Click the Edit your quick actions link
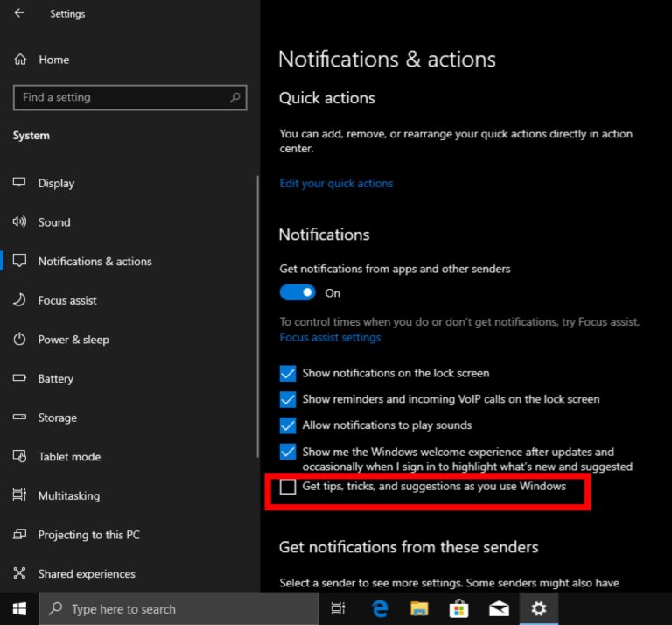Screen dimensions: 672x625 point(336,184)
